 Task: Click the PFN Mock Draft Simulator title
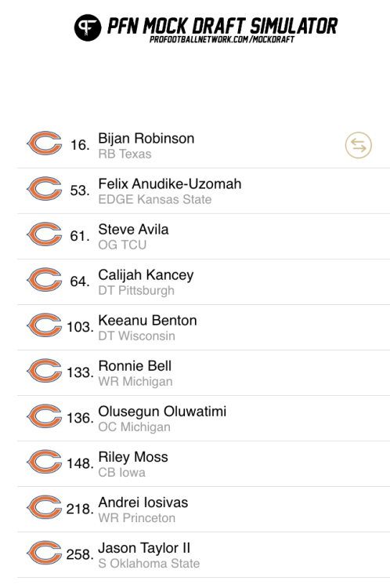click(x=222, y=26)
